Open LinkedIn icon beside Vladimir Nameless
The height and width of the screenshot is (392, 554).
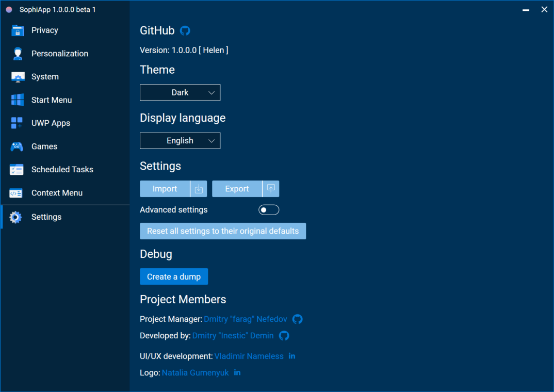(x=292, y=356)
